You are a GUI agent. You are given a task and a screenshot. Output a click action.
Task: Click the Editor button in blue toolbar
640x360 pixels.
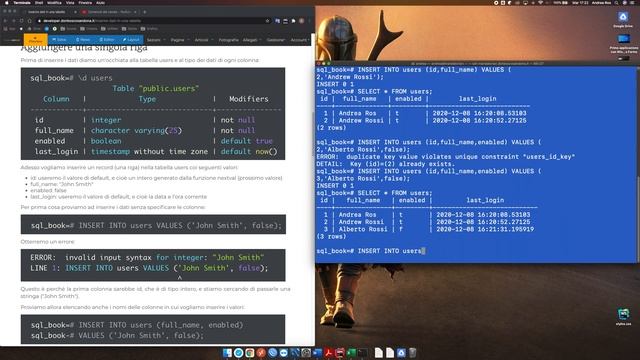[x=107, y=40]
